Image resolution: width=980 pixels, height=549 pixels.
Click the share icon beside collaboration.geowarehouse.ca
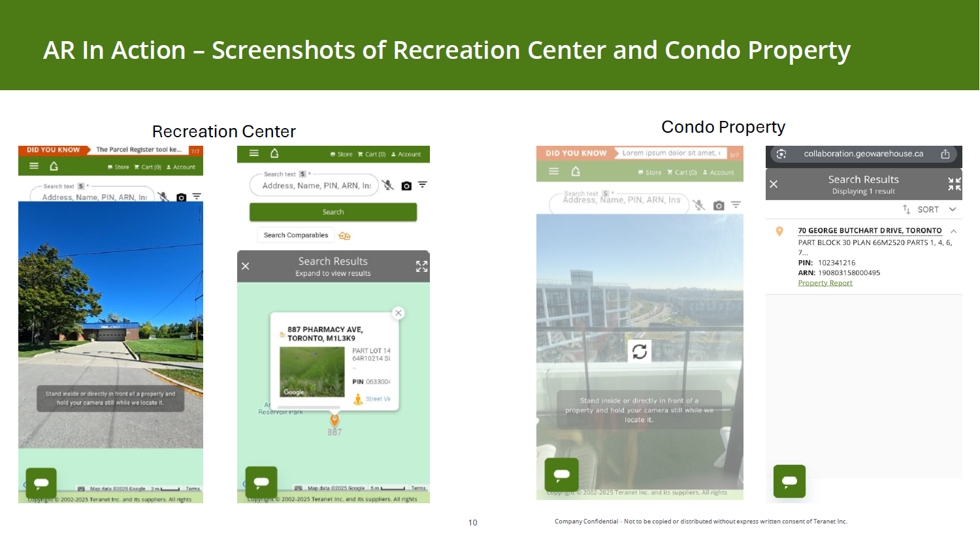[x=945, y=154]
